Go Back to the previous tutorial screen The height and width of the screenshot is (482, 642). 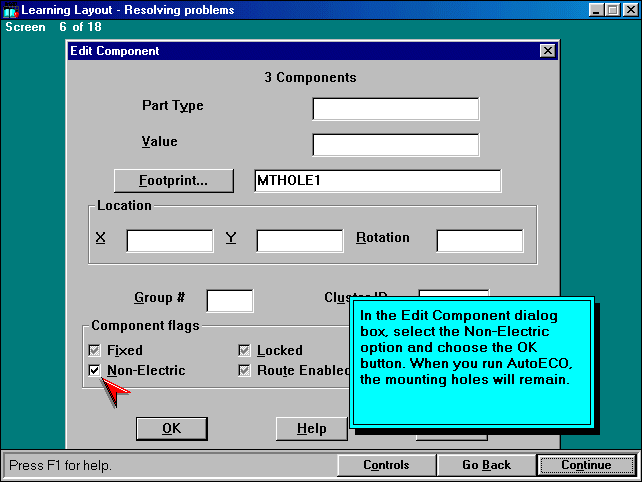click(x=486, y=465)
